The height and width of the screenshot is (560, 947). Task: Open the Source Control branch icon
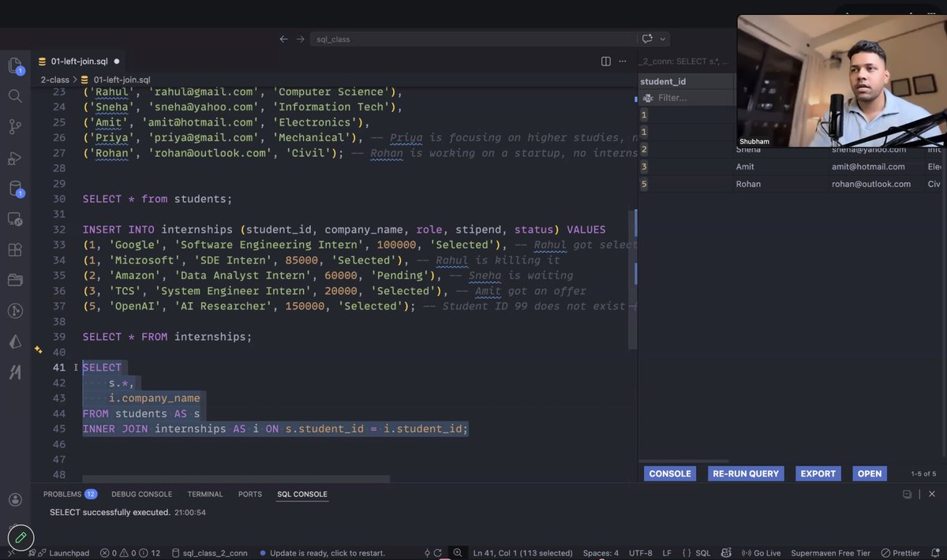pyautogui.click(x=15, y=126)
